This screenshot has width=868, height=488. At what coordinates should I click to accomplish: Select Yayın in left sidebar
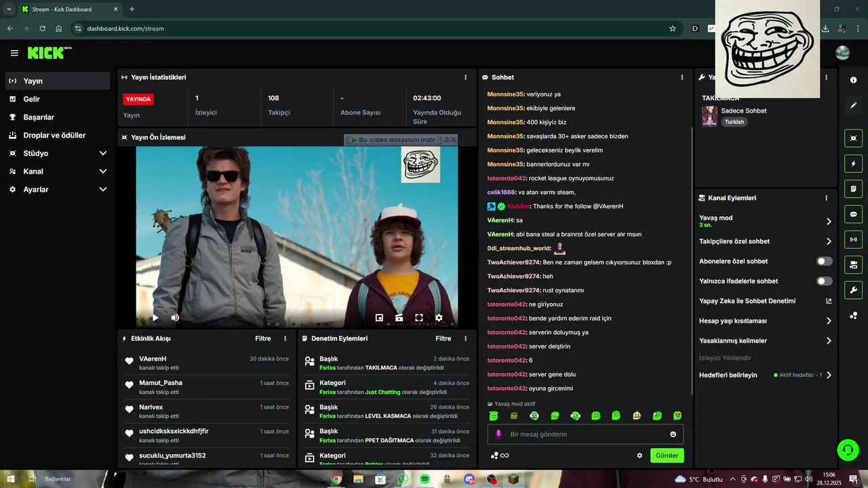(58, 81)
